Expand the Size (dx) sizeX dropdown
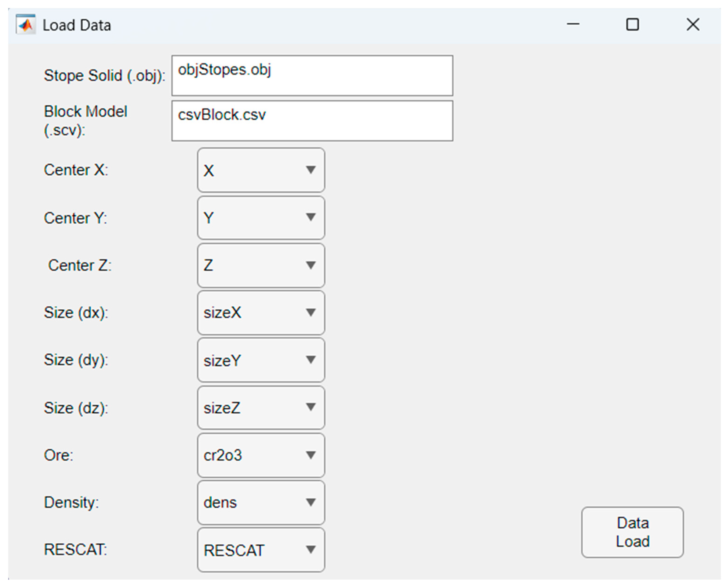Screen dimensions: 728x588 pyautogui.click(x=261, y=313)
